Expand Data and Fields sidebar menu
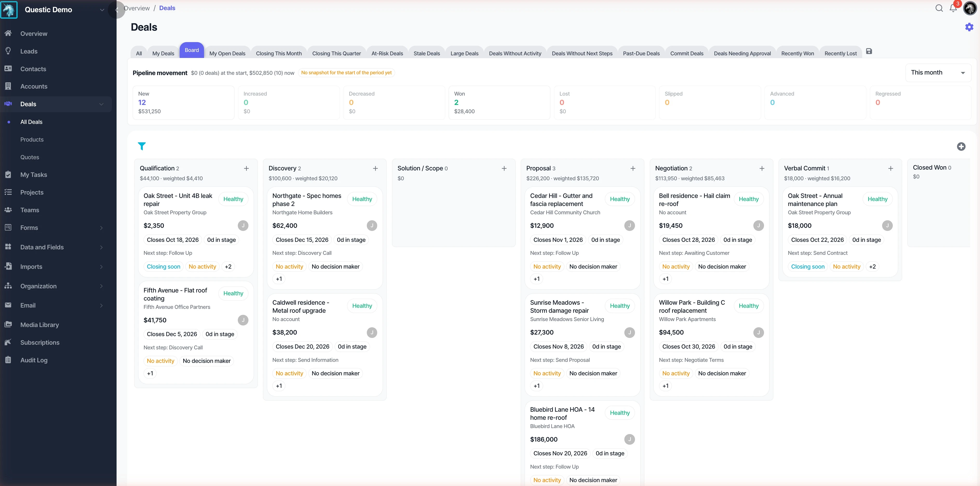The image size is (980, 486). [x=101, y=247]
